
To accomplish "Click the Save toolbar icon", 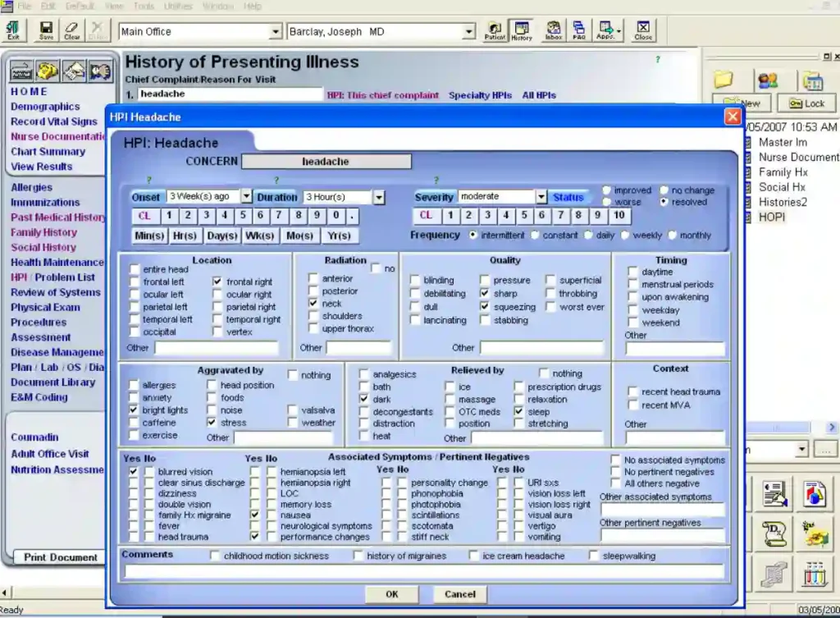I will click(45, 31).
